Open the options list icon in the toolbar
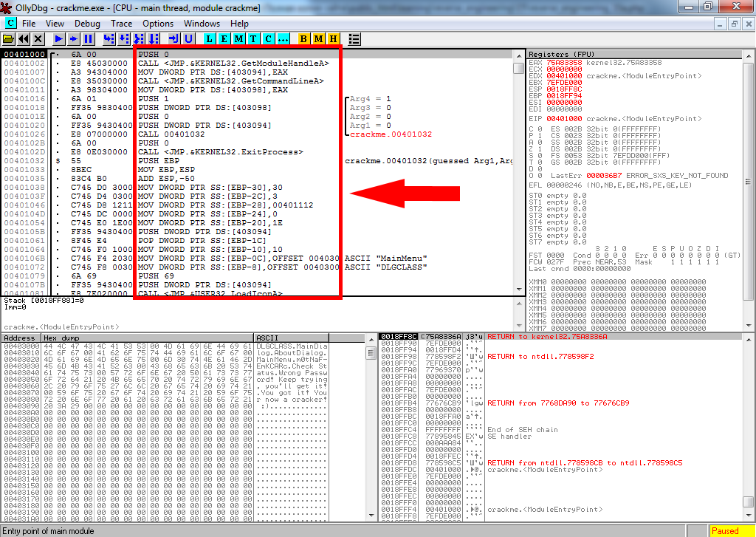The width and height of the screenshot is (756, 537). tap(354, 38)
